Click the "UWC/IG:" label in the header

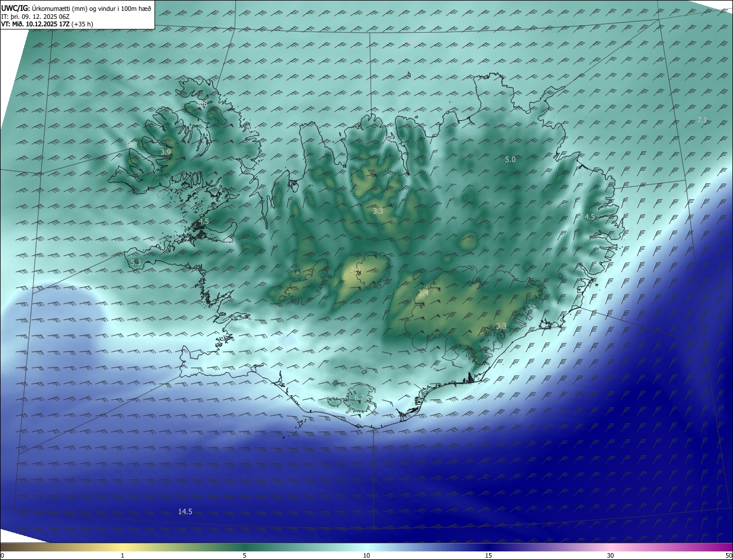pos(16,8)
